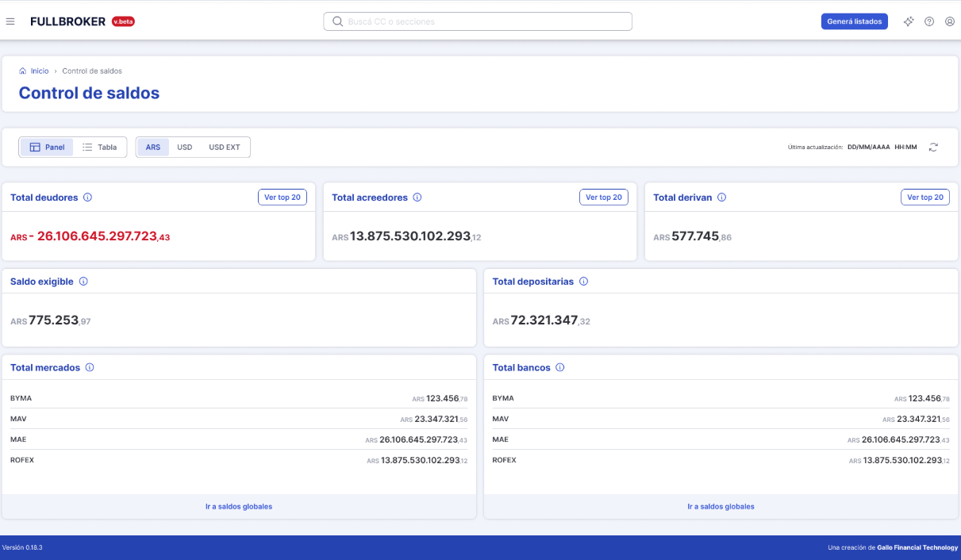This screenshot has width=961, height=560.
Task: Select BYMA row in Total mercados
Action: [239, 398]
